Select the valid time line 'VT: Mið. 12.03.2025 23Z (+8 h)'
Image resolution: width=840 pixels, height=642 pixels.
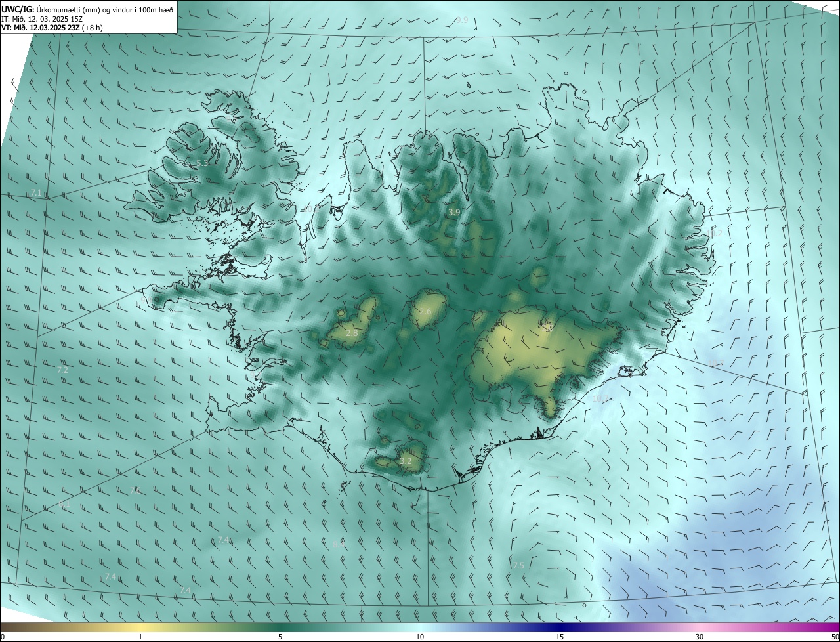point(52,28)
